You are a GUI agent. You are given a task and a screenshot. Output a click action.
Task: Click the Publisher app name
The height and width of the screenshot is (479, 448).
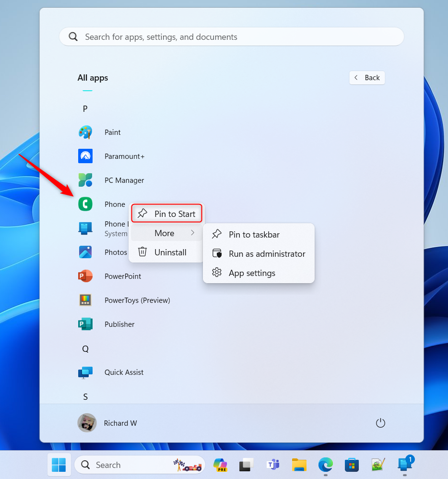119,324
